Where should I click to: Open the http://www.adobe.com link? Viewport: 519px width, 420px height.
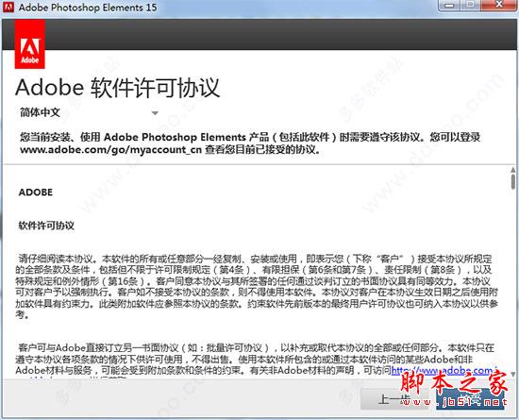pos(444,371)
